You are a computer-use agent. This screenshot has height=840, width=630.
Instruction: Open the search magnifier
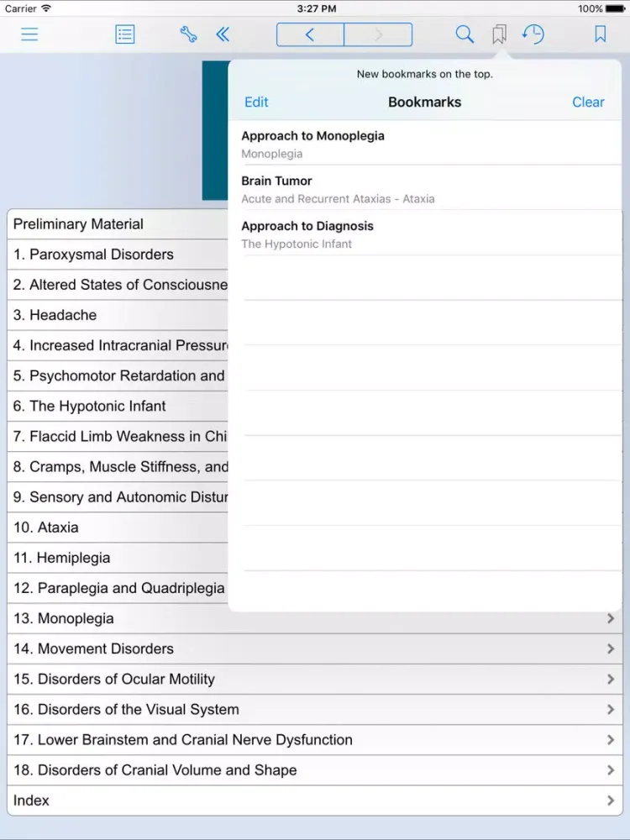pos(465,34)
